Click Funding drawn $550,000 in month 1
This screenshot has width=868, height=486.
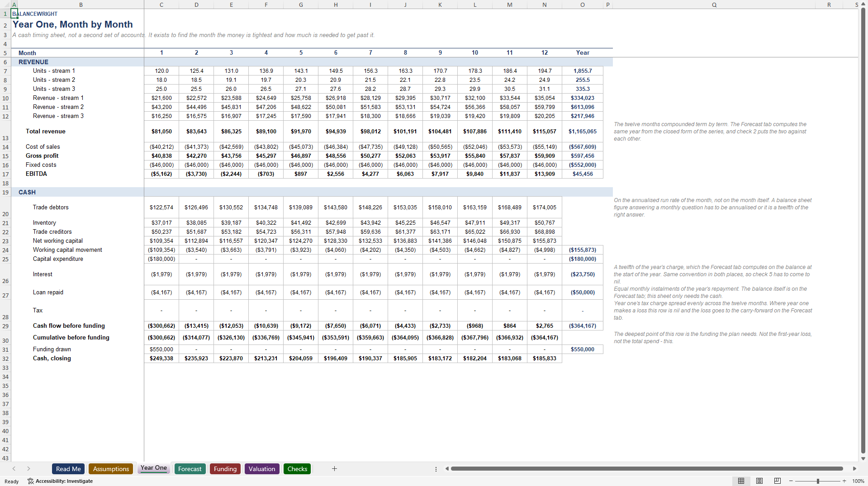click(161, 349)
